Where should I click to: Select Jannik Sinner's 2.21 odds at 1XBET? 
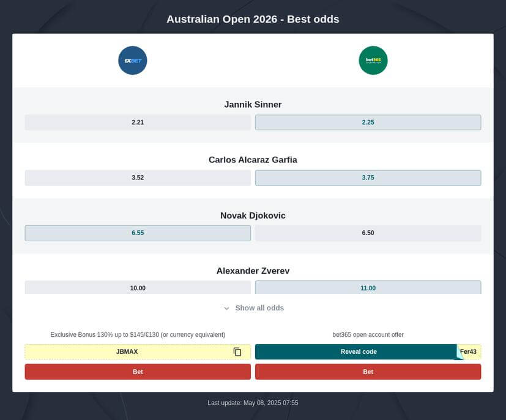138,122
